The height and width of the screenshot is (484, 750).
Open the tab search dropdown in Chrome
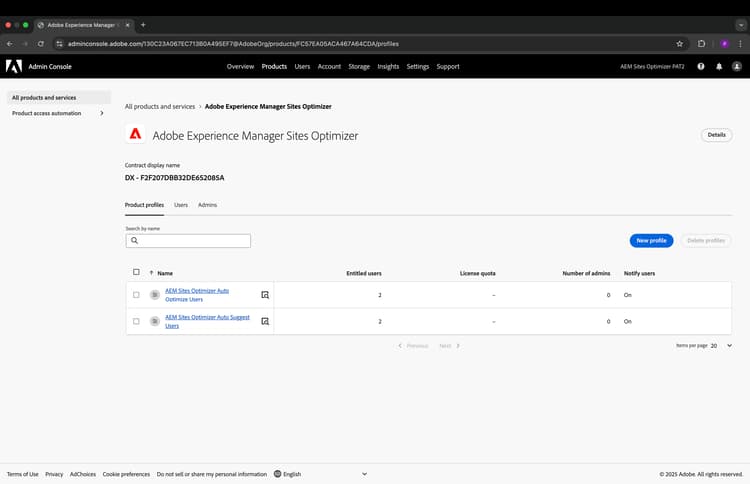pyautogui.click(x=741, y=25)
